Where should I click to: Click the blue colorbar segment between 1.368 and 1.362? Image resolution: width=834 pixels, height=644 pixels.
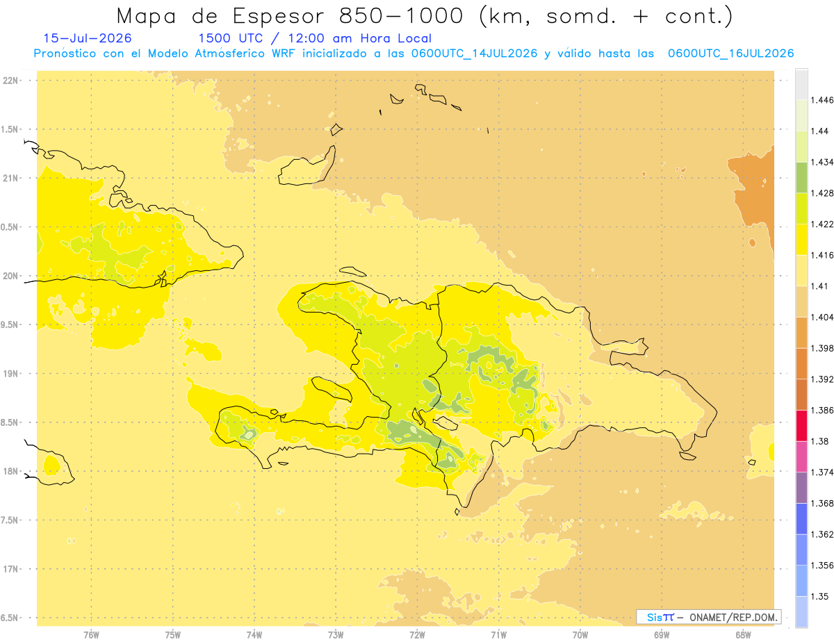801,519
